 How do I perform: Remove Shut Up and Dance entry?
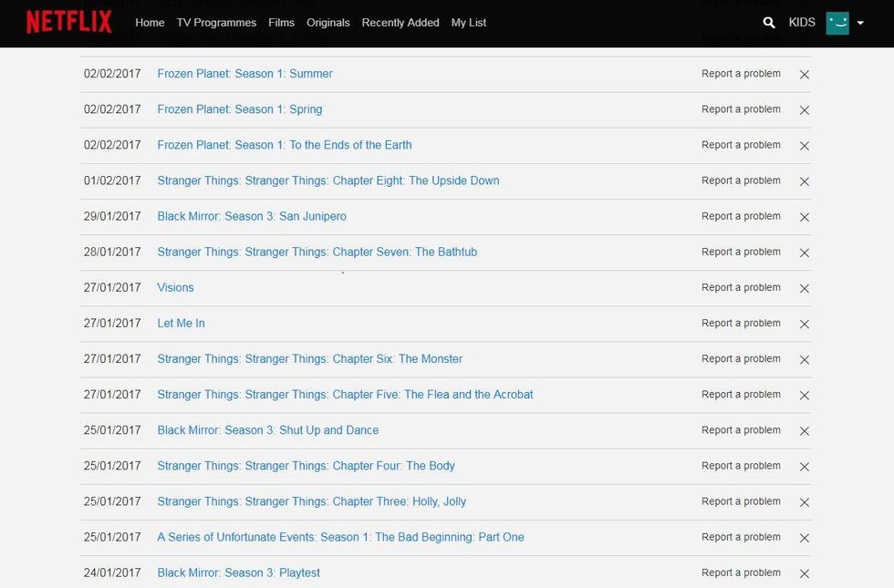805,430
